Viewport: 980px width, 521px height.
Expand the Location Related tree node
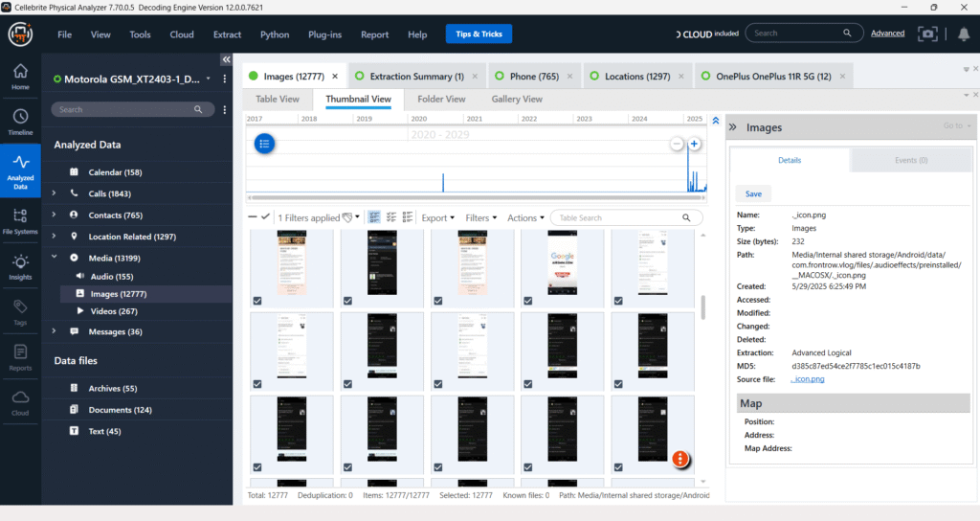(x=54, y=236)
